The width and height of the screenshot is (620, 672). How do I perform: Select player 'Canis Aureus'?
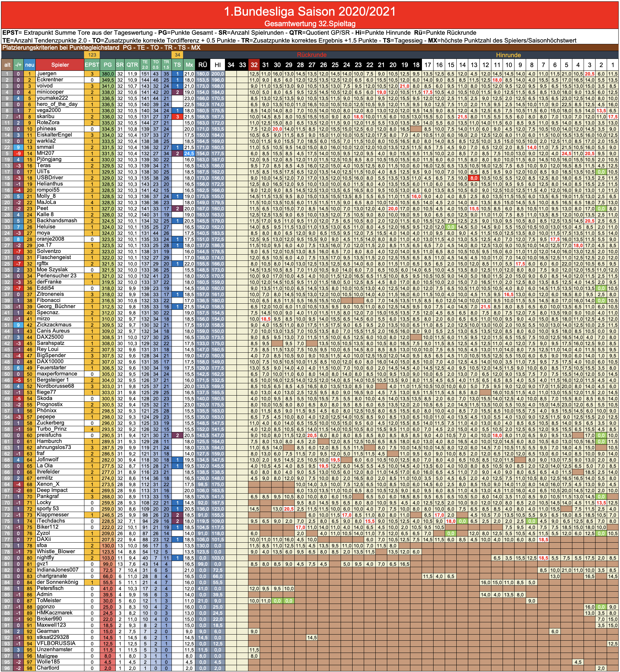[60, 331]
